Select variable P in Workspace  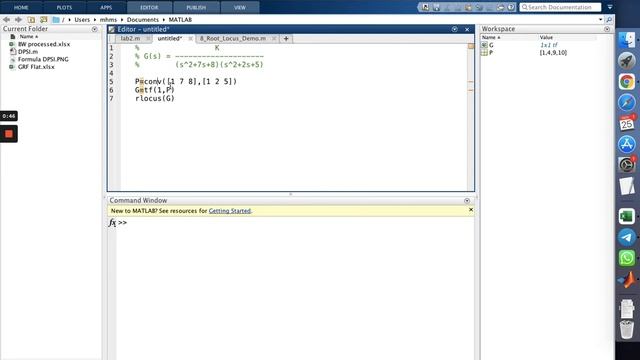[491, 53]
